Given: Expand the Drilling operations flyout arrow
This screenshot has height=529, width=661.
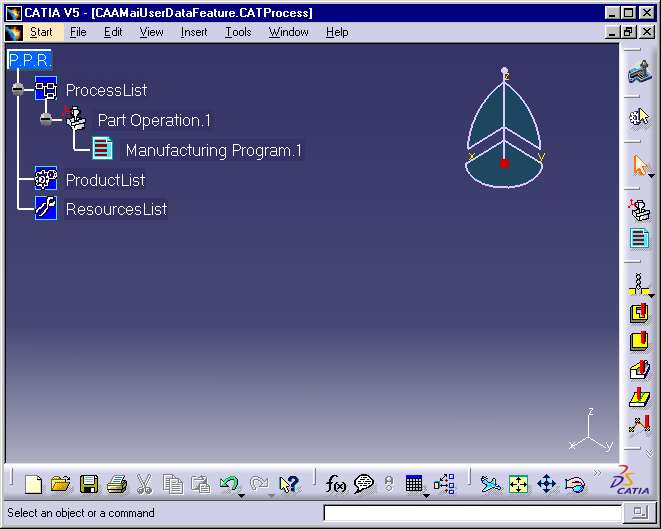Looking at the screenshot, I should click(x=652, y=296).
